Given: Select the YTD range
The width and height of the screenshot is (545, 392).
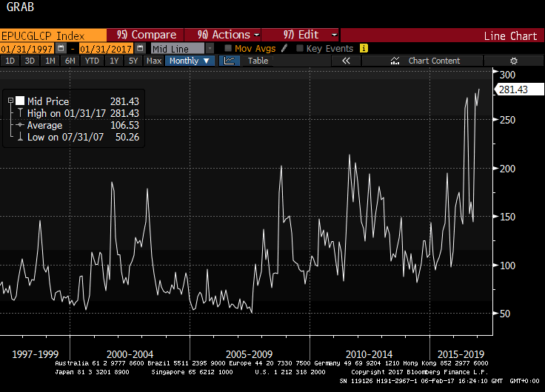Looking at the screenshot, I should [92, 61].
